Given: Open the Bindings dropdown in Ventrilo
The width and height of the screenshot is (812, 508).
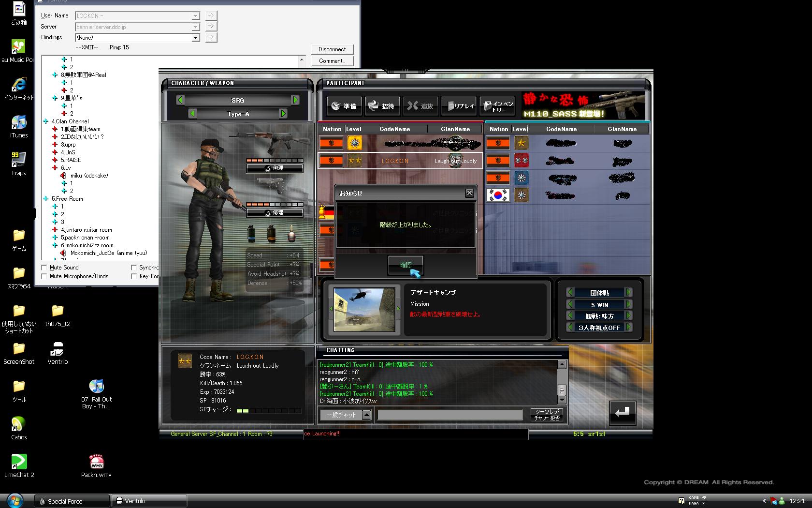Looking at the screenshot, I should tap(196, 37).
